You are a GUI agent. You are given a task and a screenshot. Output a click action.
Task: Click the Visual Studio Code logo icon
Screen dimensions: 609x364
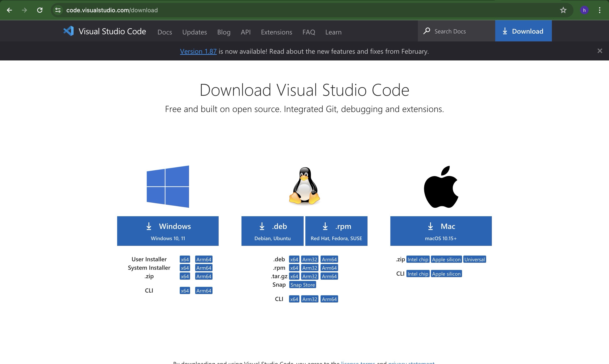(x=69, y=31)
